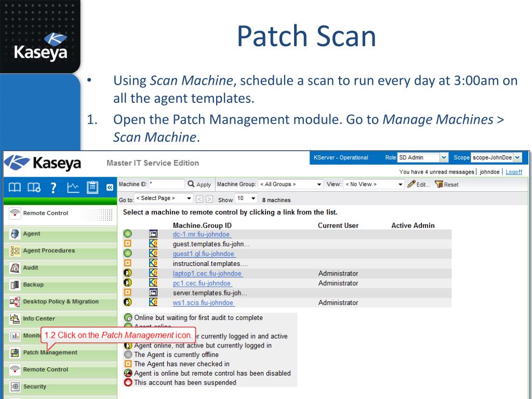The height and width of the screenshot is (399, 532).
Task: Open the dc-1.mr.fiu-johndoe machine link
Action: coord(202,234)
